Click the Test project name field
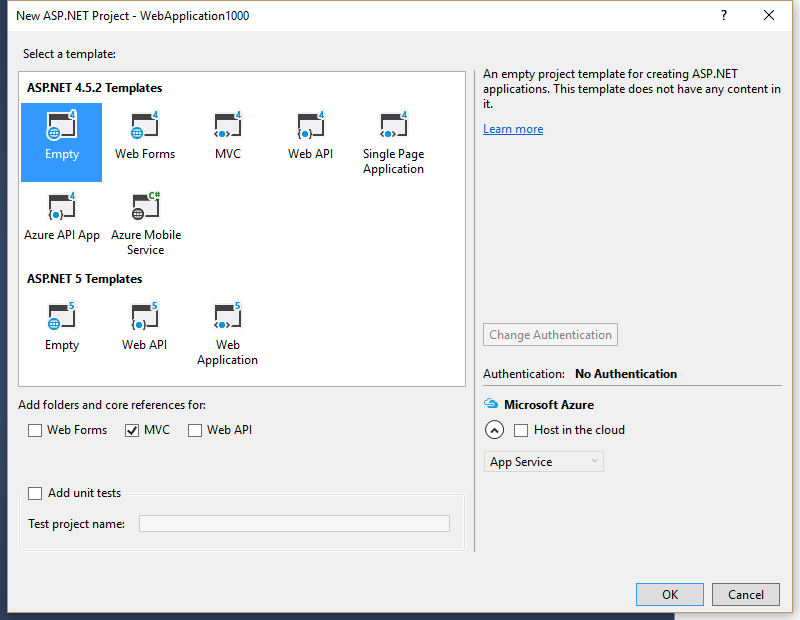800x620 pixels. click(x=294, y=524)
